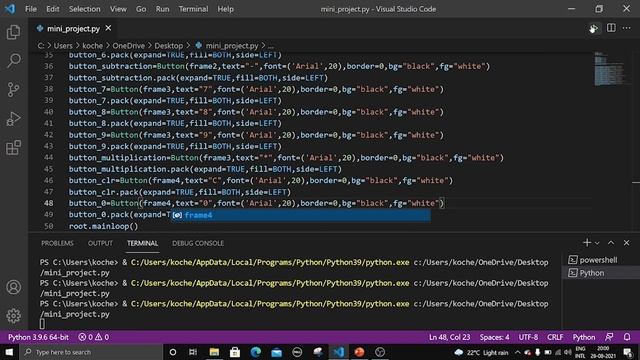Open Task View on taskbar
The height and width of the screenshot is (360, 640).
coord(193,352)
